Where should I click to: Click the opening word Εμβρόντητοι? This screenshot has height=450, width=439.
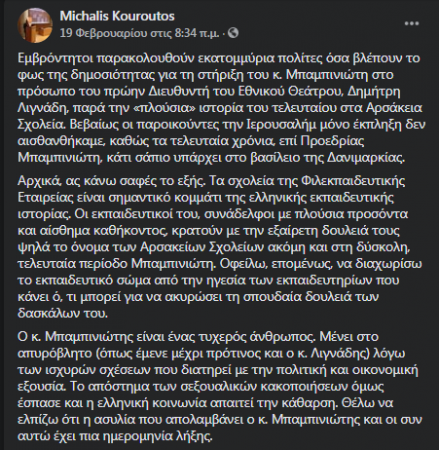tap(55, 58)
